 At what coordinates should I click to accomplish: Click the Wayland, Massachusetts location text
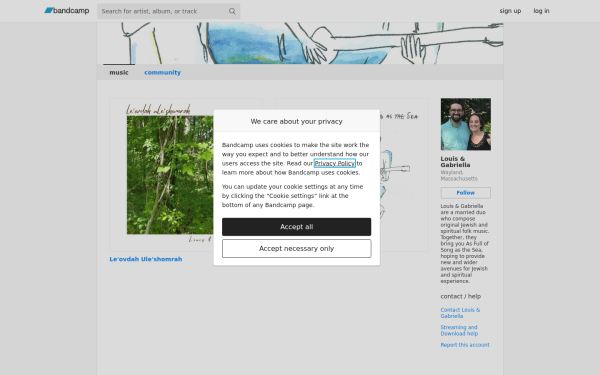(459, 176)
